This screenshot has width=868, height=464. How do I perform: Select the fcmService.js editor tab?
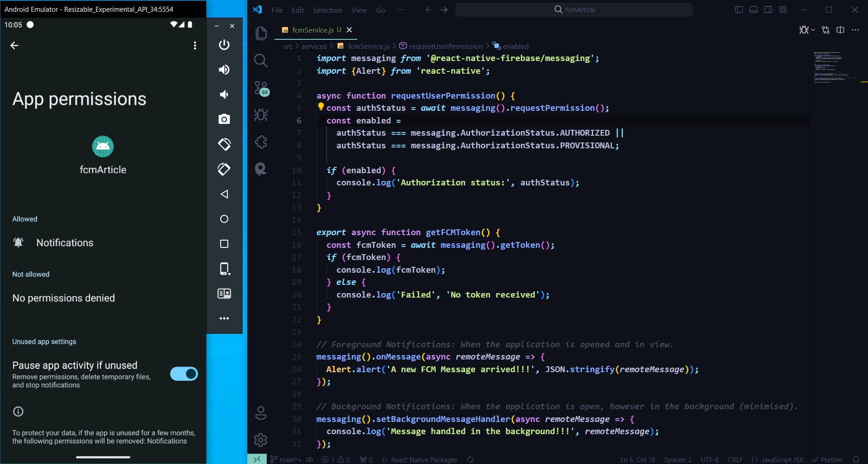(x=313, y=30)
